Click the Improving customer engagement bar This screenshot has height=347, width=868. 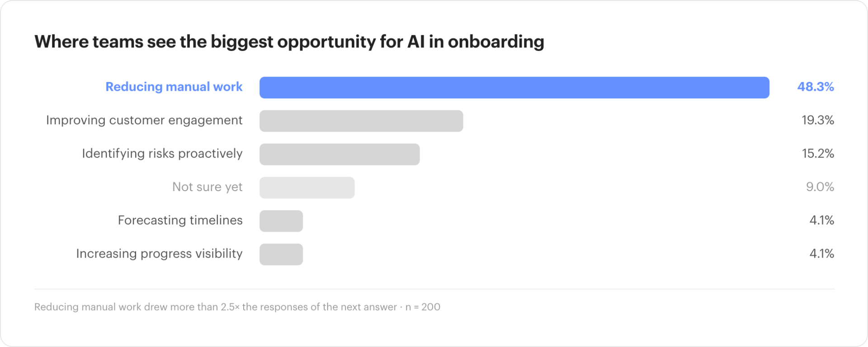361,121
